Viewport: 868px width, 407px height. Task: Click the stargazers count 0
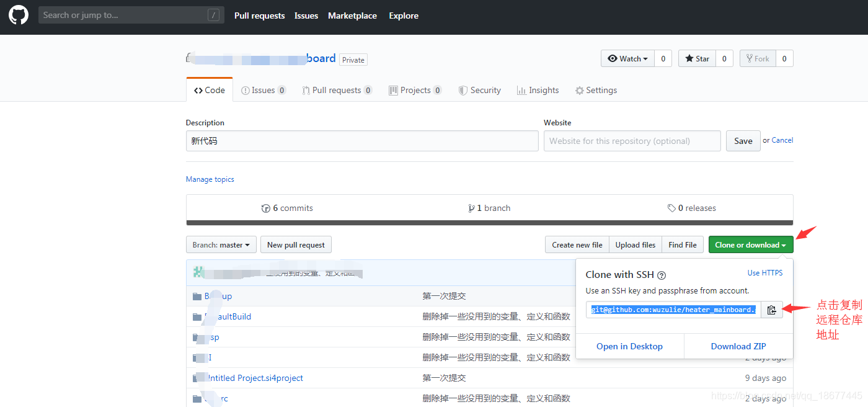[724, 58]
